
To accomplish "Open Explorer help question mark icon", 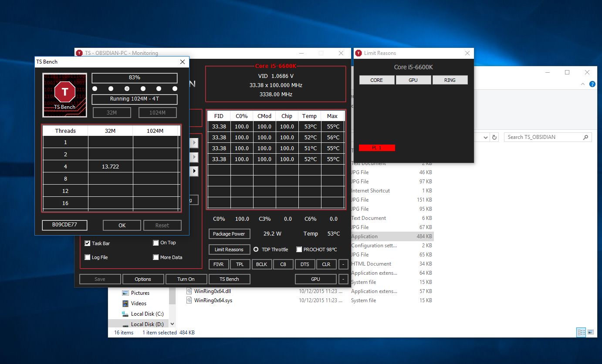I will 592,84.
